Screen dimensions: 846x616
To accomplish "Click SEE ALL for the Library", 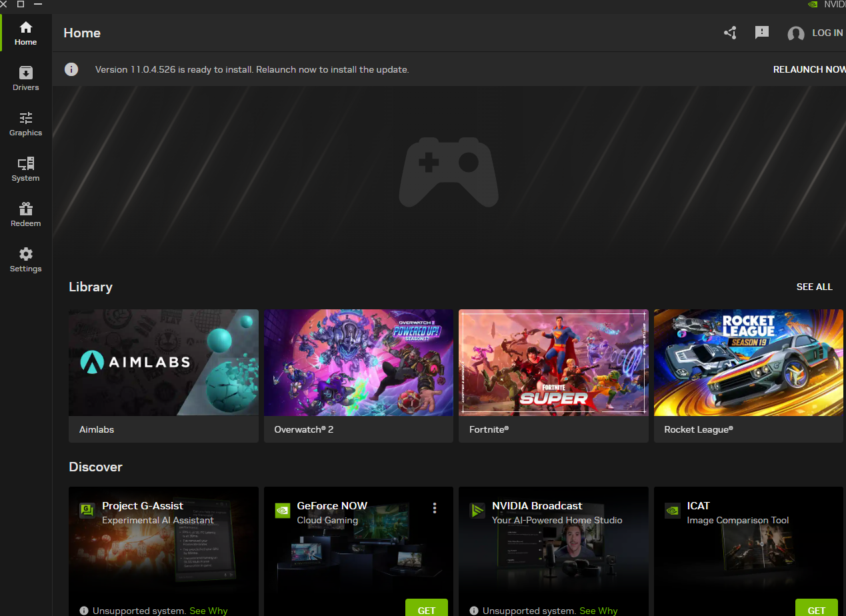I will coord(815,287).
